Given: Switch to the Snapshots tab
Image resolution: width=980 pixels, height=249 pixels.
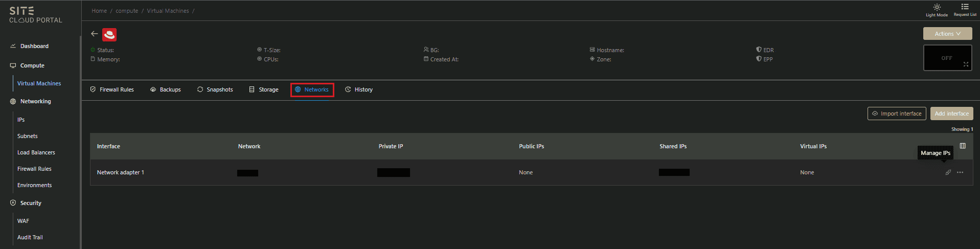Looking at the screenshot, I should [215, 89].
